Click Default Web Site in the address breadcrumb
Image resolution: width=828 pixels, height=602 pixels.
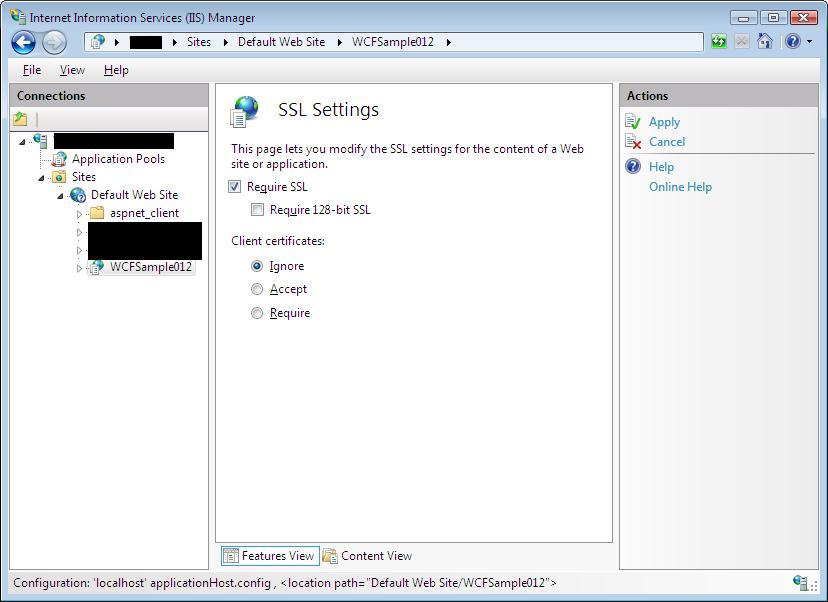281,42
